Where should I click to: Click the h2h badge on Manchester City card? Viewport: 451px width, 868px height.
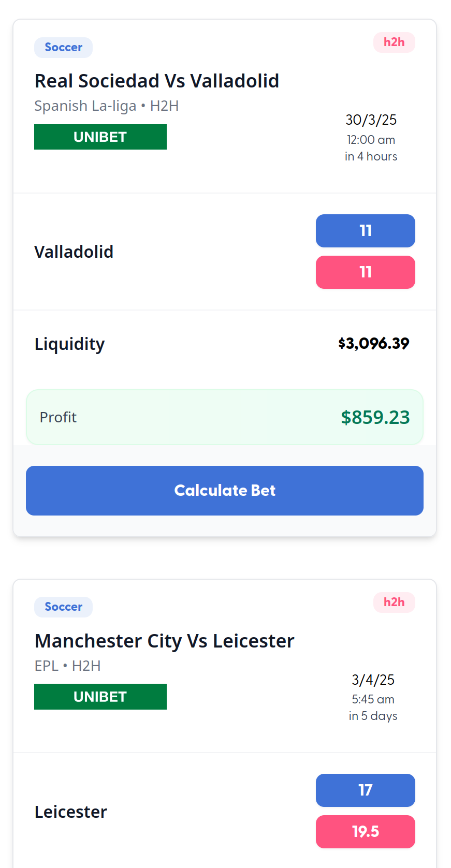click(x=394, y=602)
